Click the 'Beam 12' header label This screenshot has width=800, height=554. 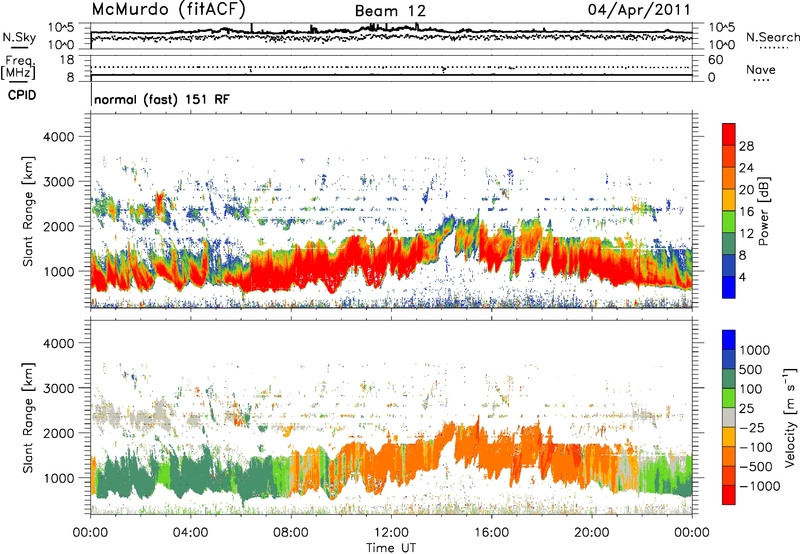coord(390,11)
